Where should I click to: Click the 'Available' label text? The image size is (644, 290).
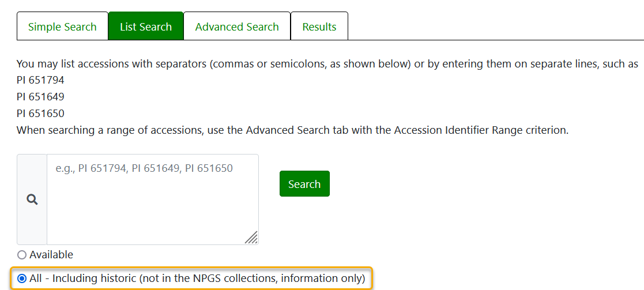[x=51, y=255]
